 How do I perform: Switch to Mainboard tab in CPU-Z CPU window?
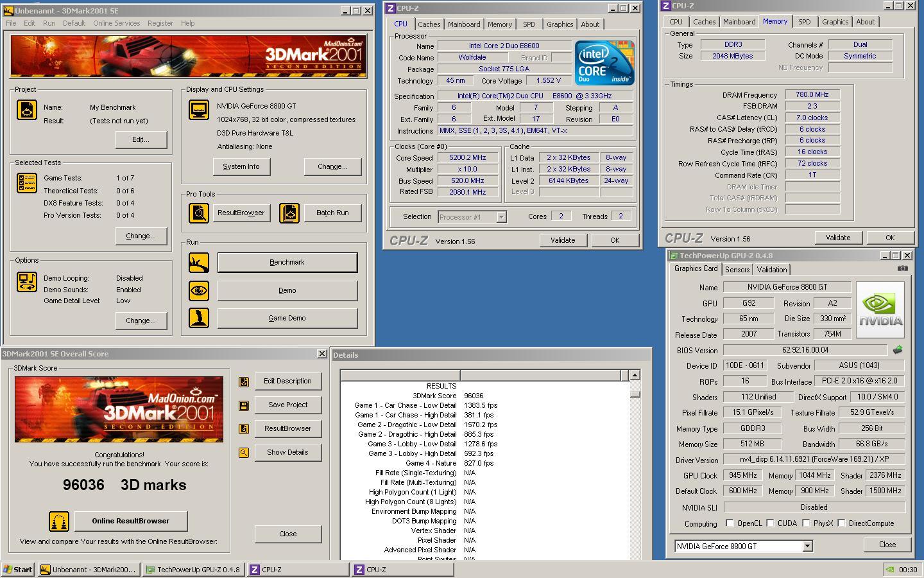[x=464, y=24]
